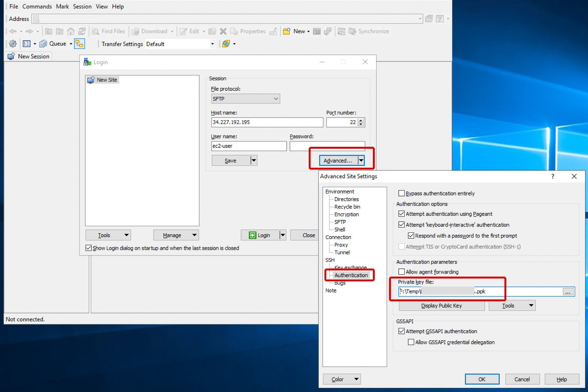
Task: Click Cancel in Advanced Site Settings
Action: coord(522,379)
